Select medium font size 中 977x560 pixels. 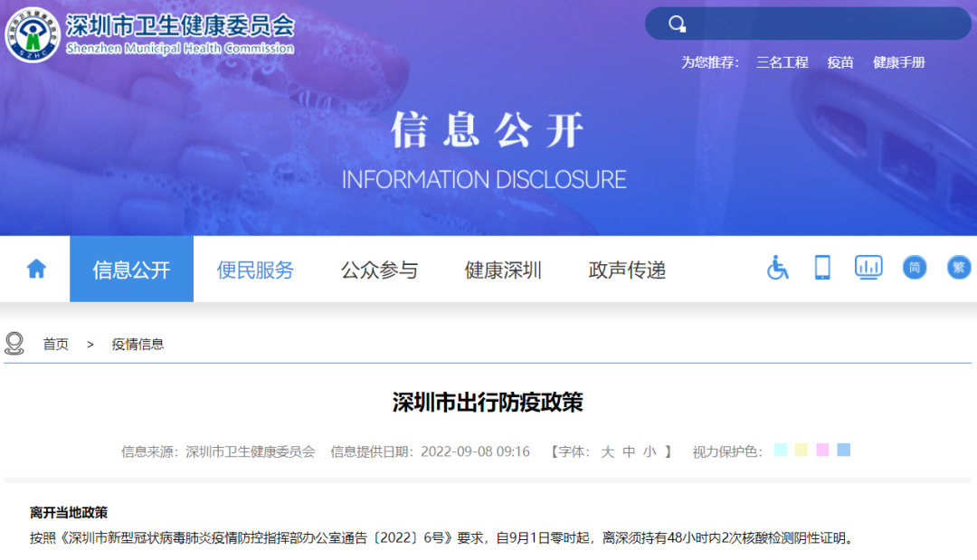tap(629, 451)
